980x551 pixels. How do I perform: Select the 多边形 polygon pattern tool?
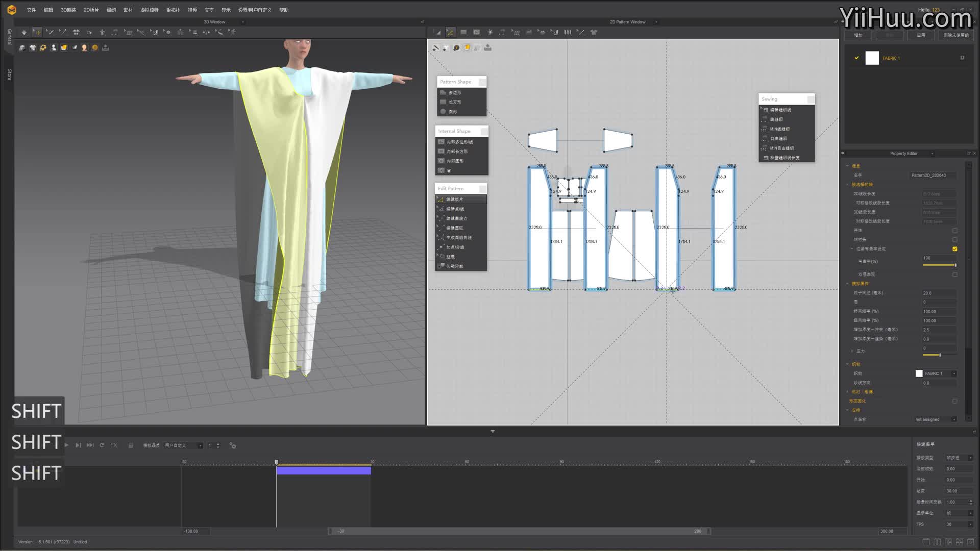click(x=454, y=92)
